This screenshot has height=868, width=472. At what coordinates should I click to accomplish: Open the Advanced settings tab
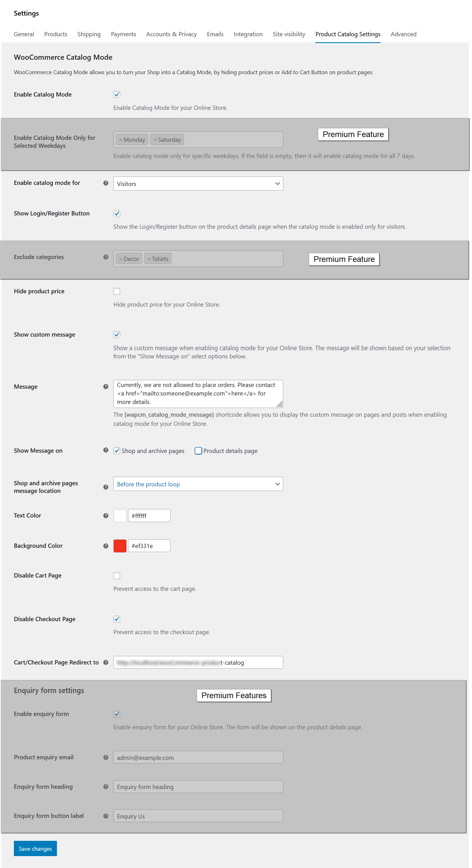coord(403,34)
